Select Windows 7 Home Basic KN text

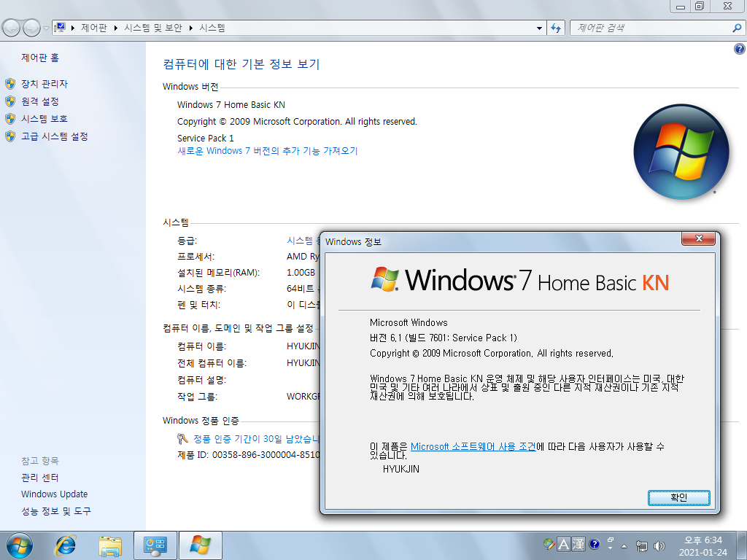click(x=231, y=105)
